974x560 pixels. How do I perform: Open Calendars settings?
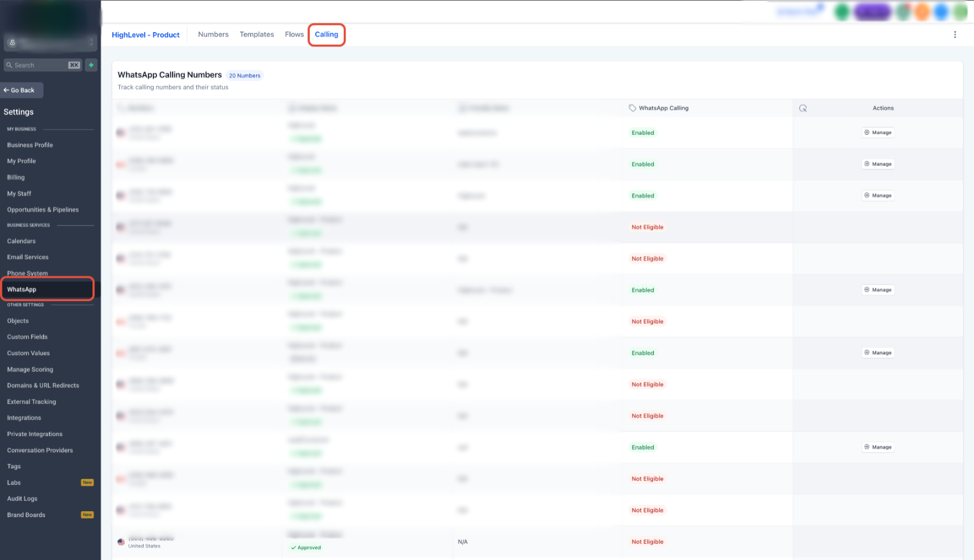click(x=21, y=241)
